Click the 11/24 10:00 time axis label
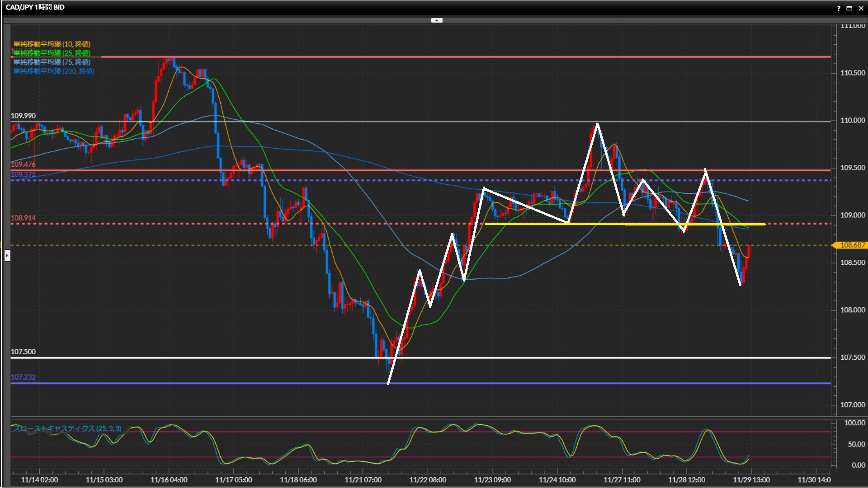Viewport: 868px width, 488px height. 557,480
